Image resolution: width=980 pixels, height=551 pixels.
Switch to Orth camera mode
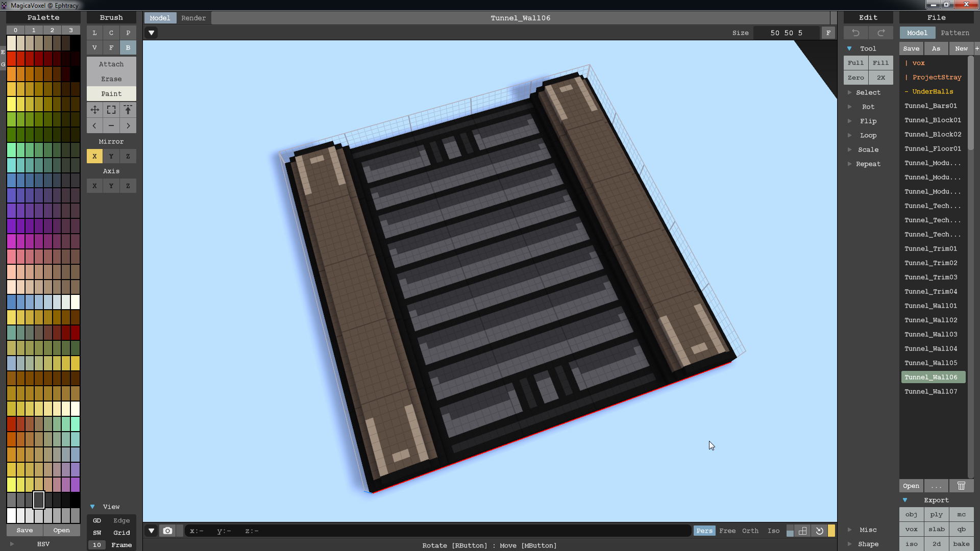750,531
